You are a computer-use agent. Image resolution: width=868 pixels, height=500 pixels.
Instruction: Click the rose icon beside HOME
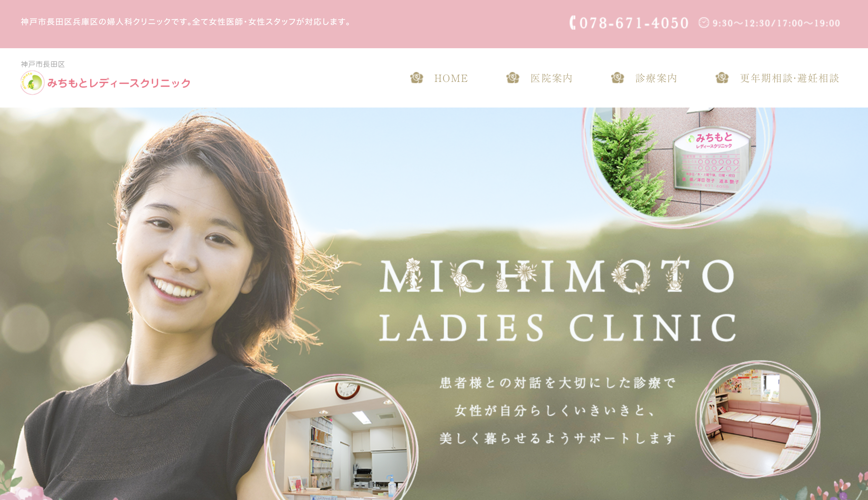point(417,78)
